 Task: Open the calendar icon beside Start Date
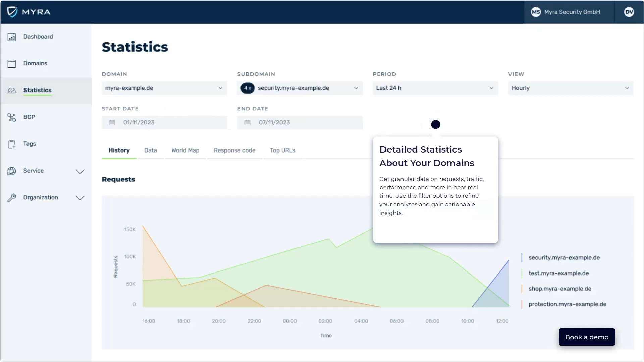coord(112,122)
